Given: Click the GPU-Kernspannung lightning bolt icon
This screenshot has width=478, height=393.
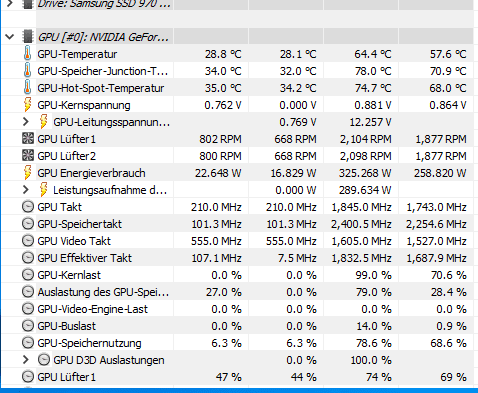Looking at the screenshot, I should coord(28,105).
